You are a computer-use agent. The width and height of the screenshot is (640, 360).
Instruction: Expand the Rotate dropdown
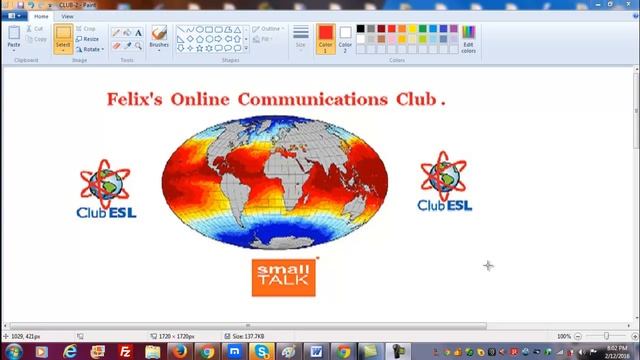point(102,49)
